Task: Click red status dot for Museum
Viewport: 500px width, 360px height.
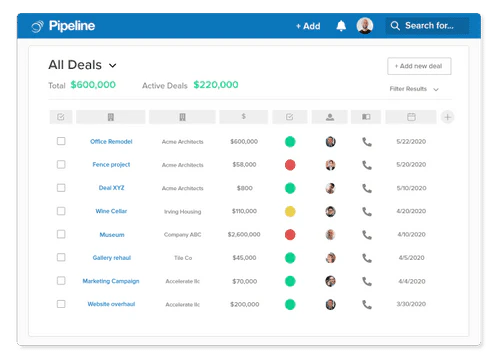Action: 290,235
